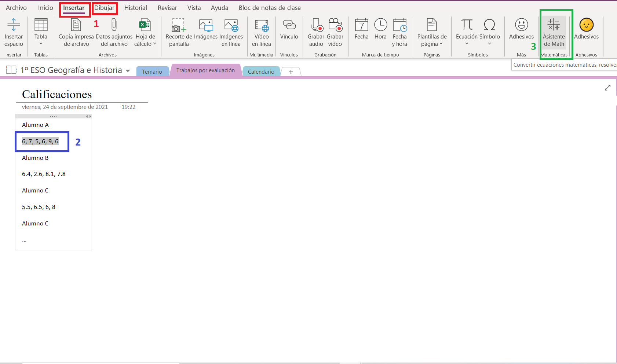
Task: Start a video recording with Grabar vídeo
Action: (x=335, y=32)
